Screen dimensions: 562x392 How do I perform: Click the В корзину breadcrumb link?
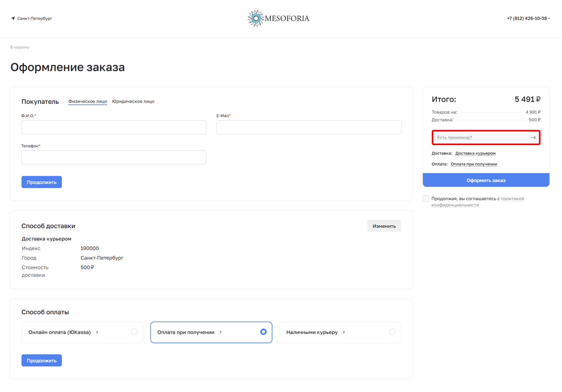20,47
